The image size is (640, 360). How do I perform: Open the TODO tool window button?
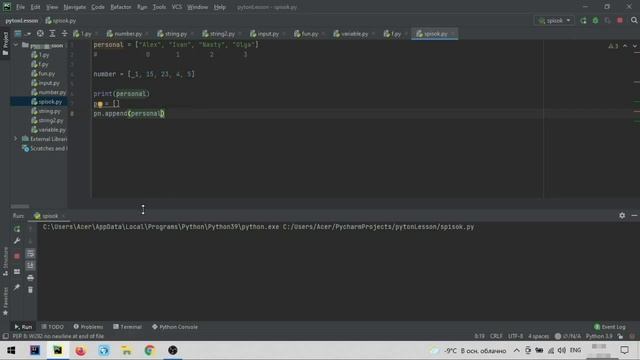(53, 327)
